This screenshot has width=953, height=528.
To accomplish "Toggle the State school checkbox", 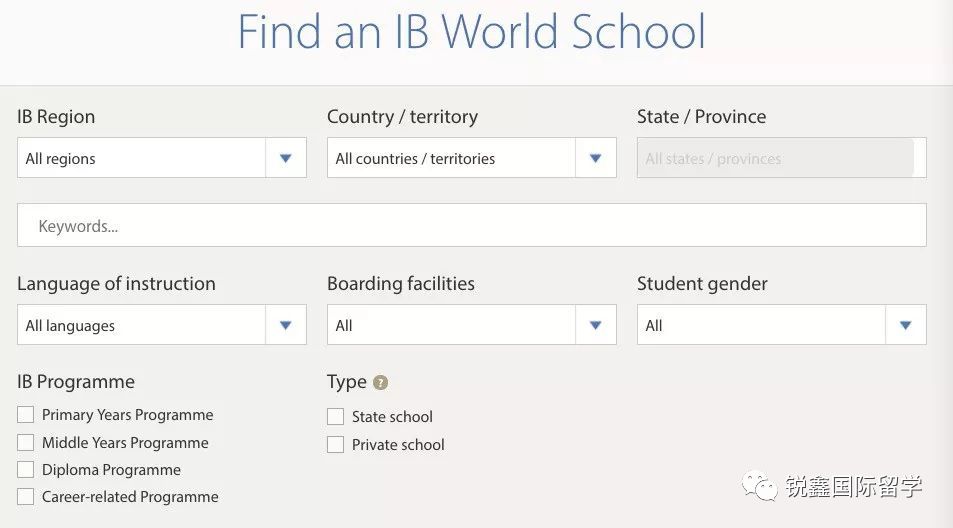I will [336, 417].
